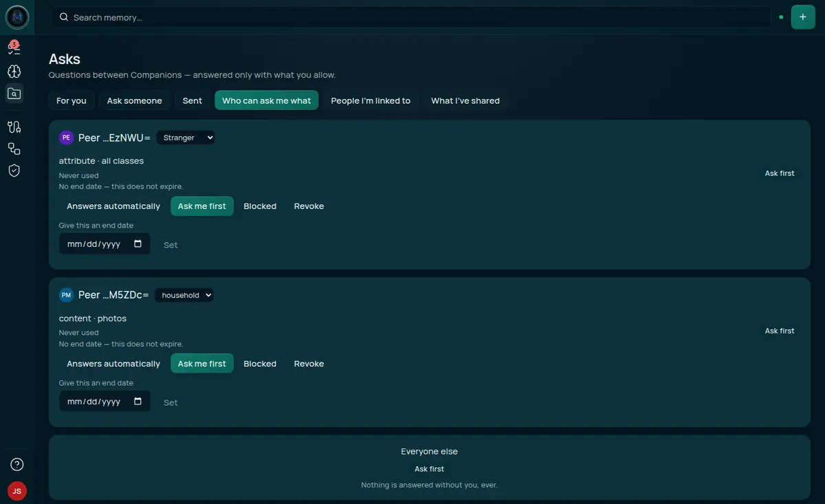Set Peer M5ZDc= to Answers automatically

[113, 364]
